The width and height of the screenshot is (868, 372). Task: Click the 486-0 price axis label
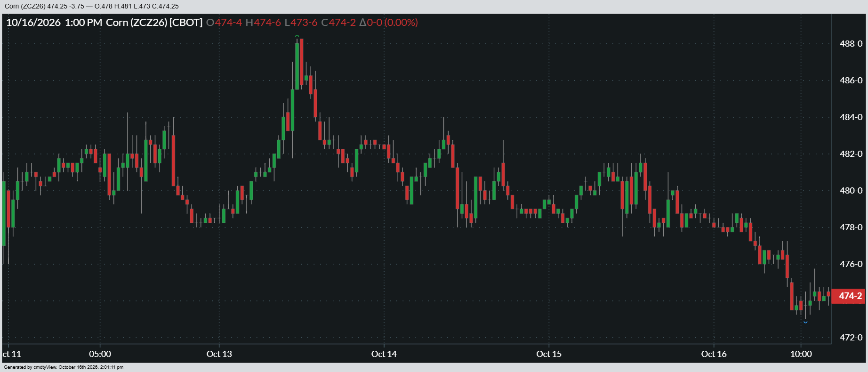pyautogui.click(x=851, y=81)
